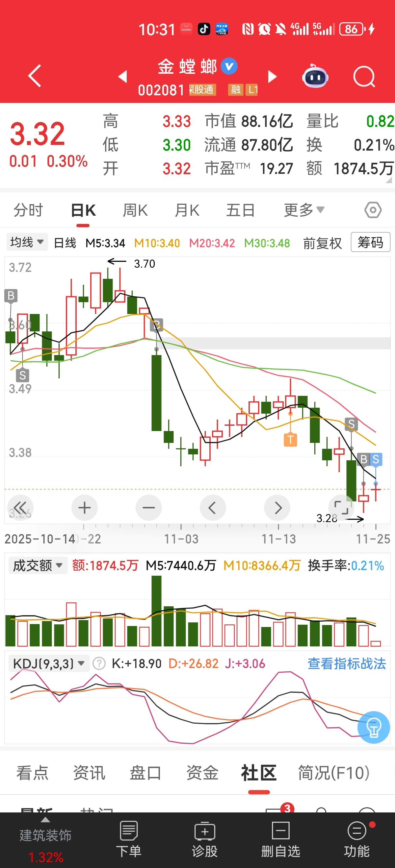
Task: Toggle the 前复权 adjustment mode
Action: pos(323,243)
